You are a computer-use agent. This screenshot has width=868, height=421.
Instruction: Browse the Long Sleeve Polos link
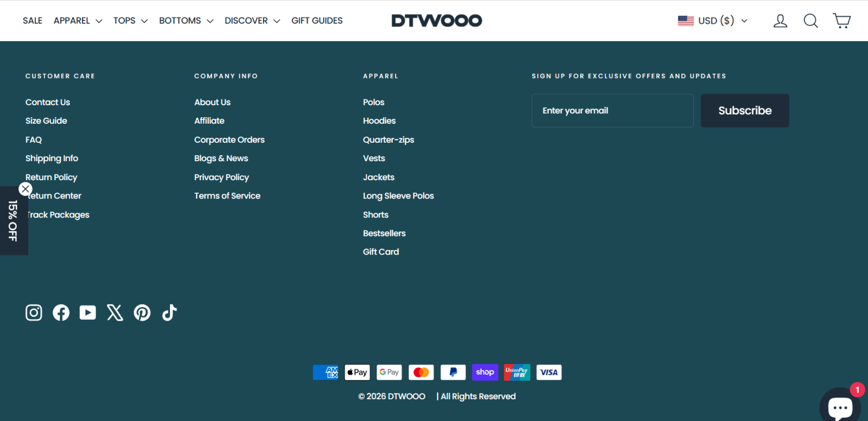tap(398, 196)
